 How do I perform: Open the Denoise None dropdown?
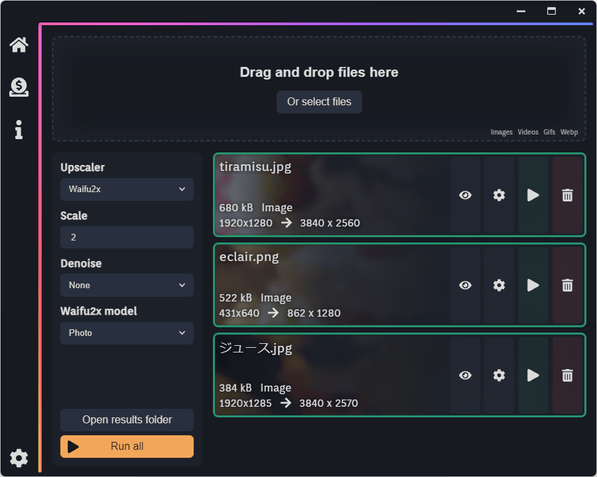click(127, 285)
